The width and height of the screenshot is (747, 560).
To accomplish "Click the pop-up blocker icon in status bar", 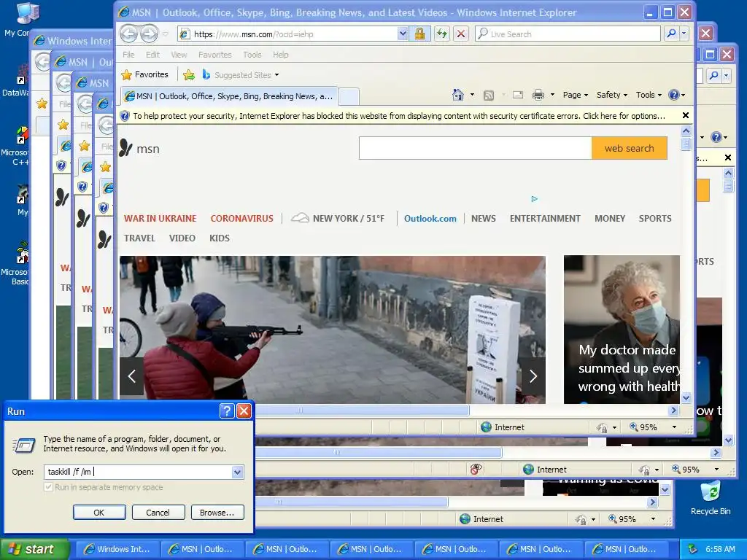I will coord(476,470).
